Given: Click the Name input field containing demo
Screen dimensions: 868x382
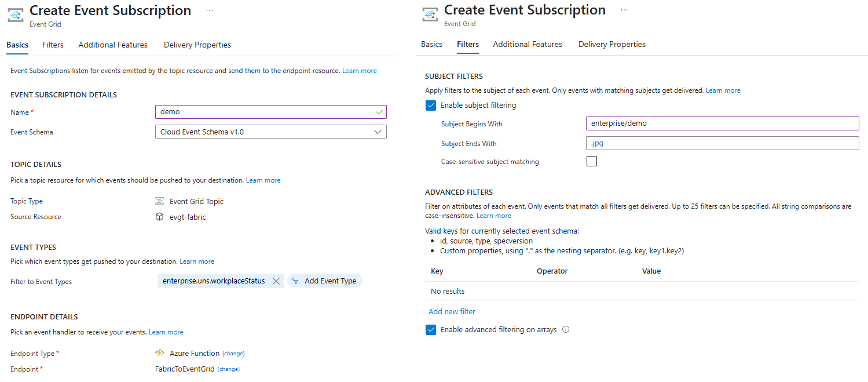Looking at the screenshot, I should (271, 112).
